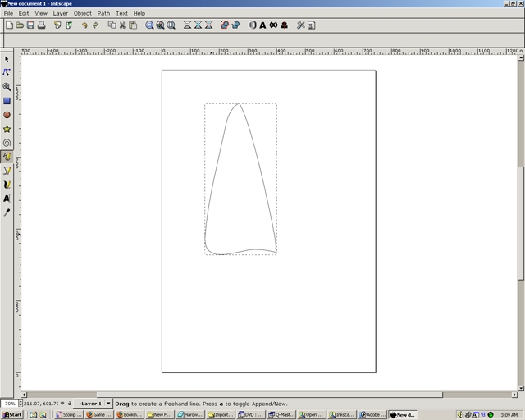Open the Text and Font dialog icon
The image size is (525, 420).
click(262, 25)
